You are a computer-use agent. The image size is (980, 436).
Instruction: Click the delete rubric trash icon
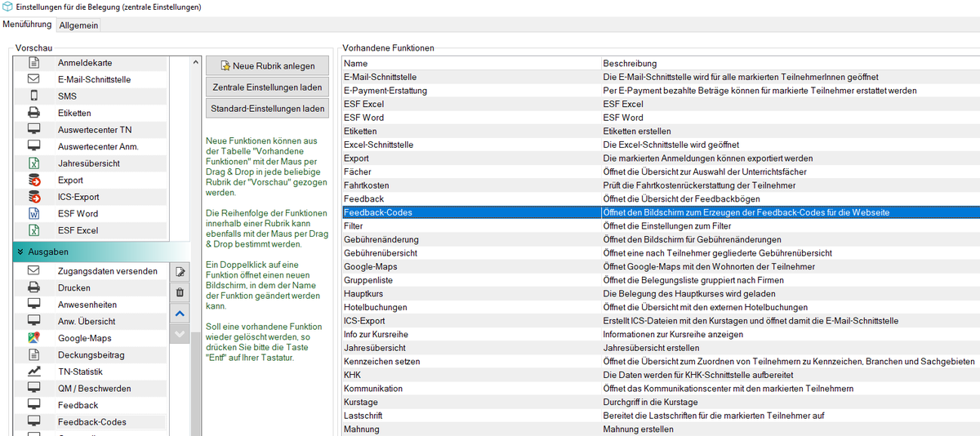(180, 292)
